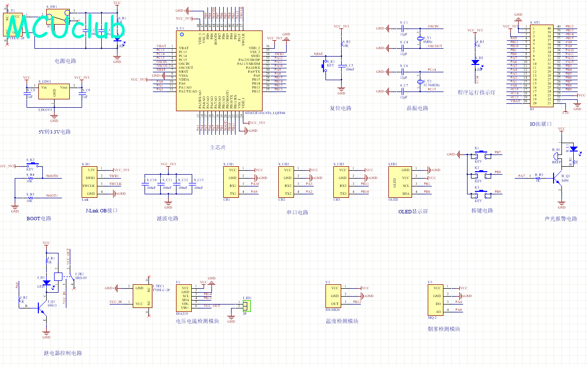Click the B_Q1 NPN transistor symbol

click(x=557, y=179)
